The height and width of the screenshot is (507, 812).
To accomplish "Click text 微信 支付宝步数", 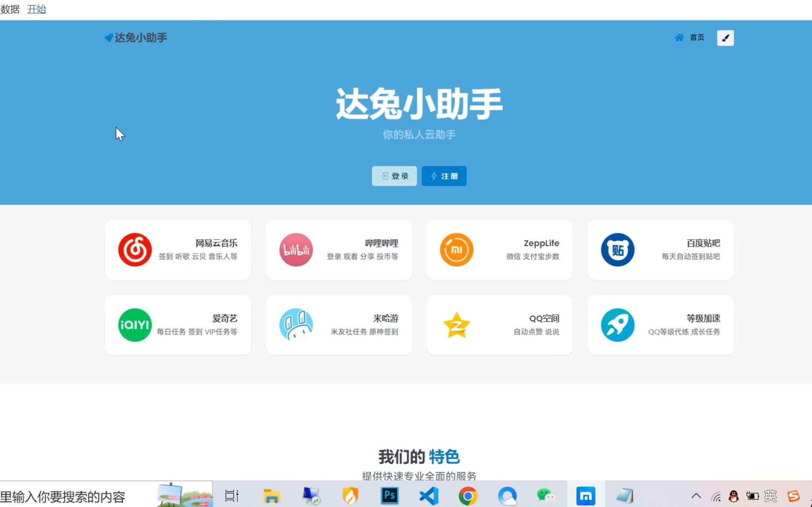I will click(x=533, y=256).
